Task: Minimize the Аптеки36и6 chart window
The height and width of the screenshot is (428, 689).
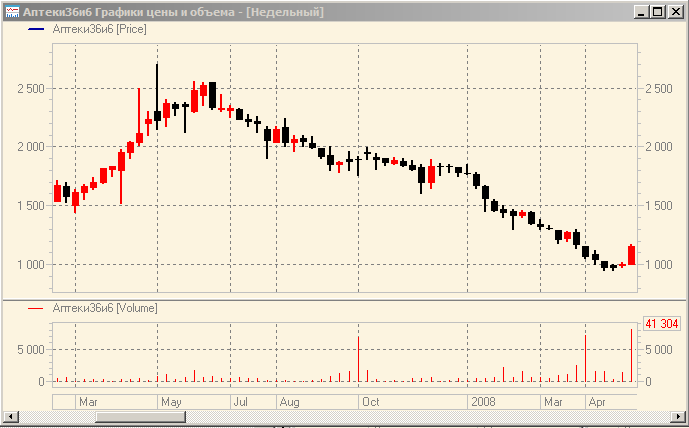Action: coord(642,12)
